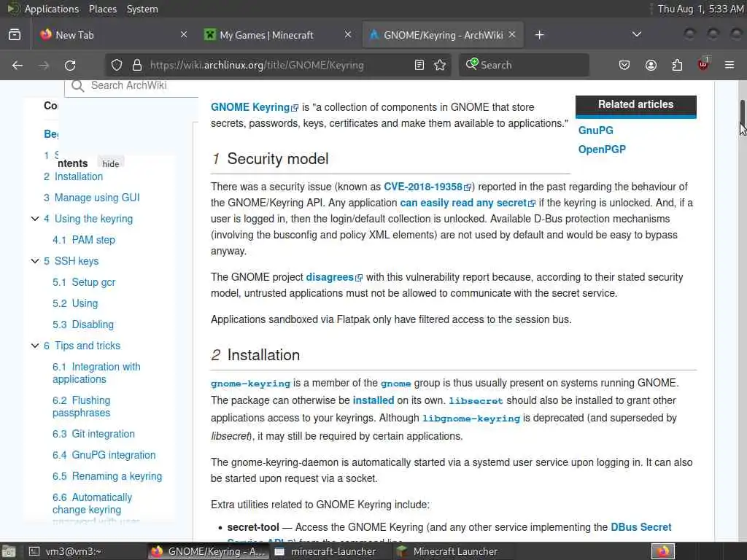This screenshot has width=747, height=560.
Task: Open the gnome group link
Action: tap(395, 384)
